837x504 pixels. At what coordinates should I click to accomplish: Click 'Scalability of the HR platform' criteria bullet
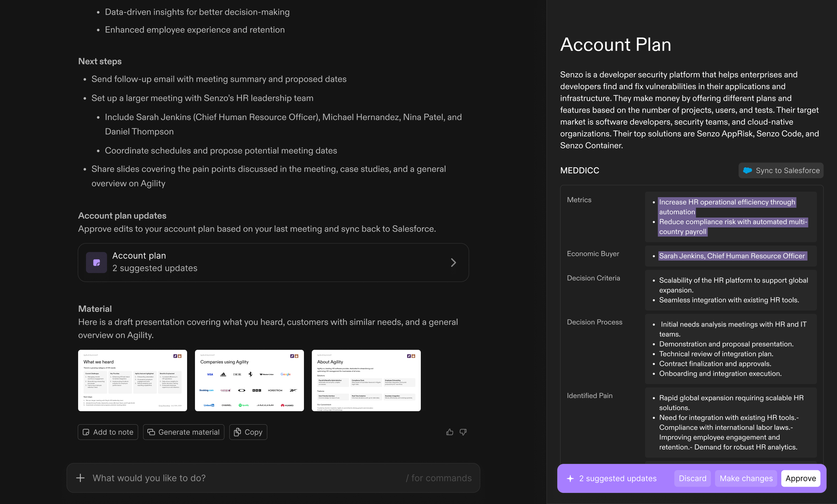(x=733, y=285)
